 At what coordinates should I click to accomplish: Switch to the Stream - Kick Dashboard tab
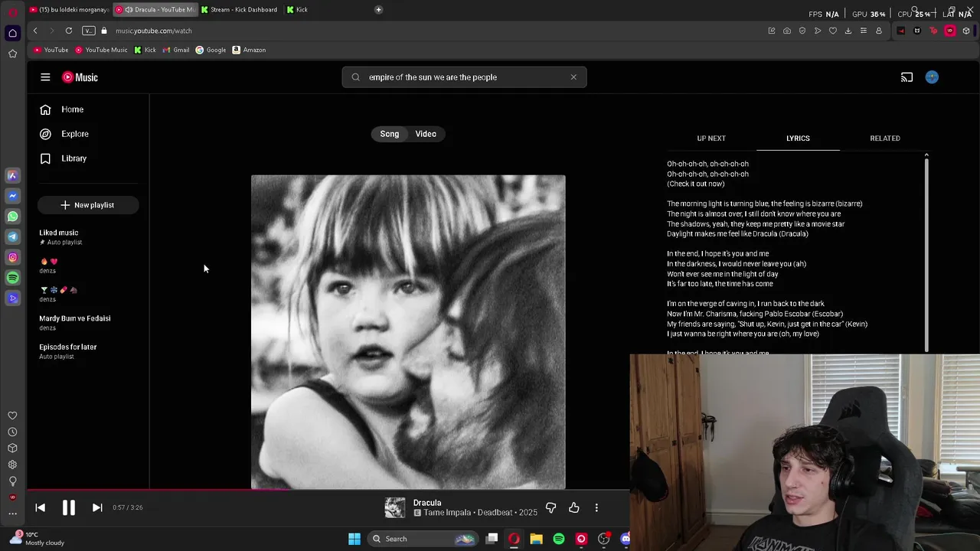coord(240,10)
